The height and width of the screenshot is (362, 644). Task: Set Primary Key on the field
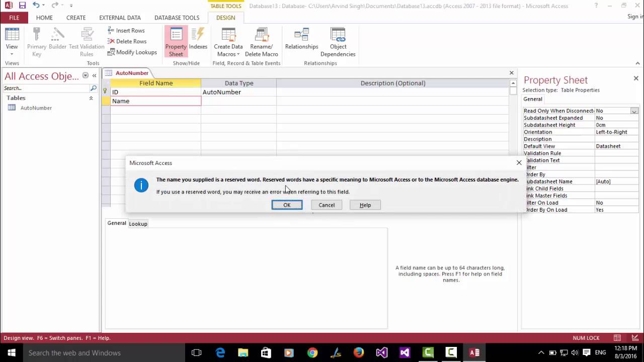point(36,42)
